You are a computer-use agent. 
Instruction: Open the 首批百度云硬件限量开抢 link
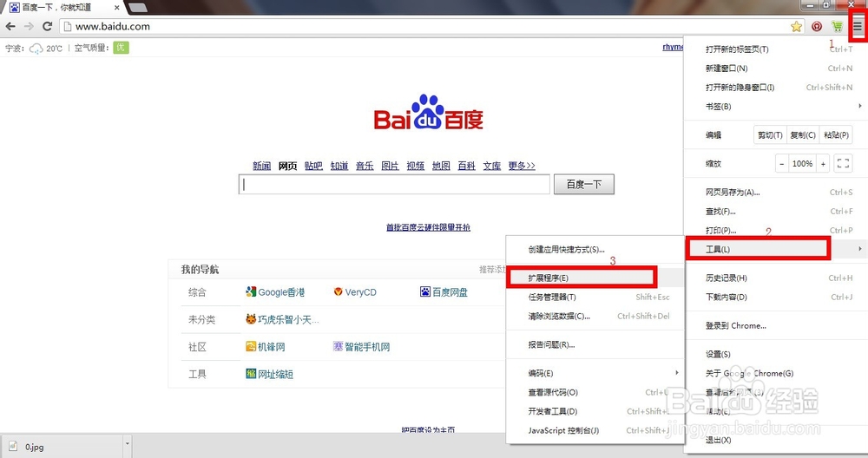[x=429, y=227]
